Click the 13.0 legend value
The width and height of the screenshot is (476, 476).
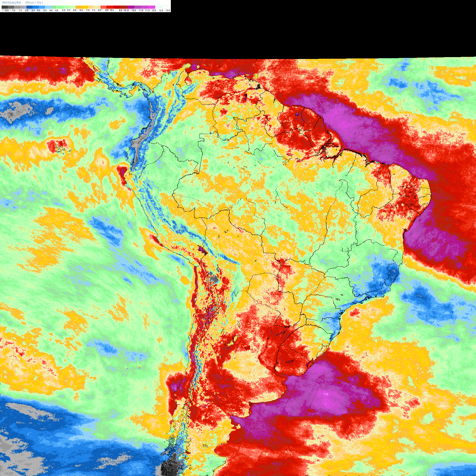(168, 10)
